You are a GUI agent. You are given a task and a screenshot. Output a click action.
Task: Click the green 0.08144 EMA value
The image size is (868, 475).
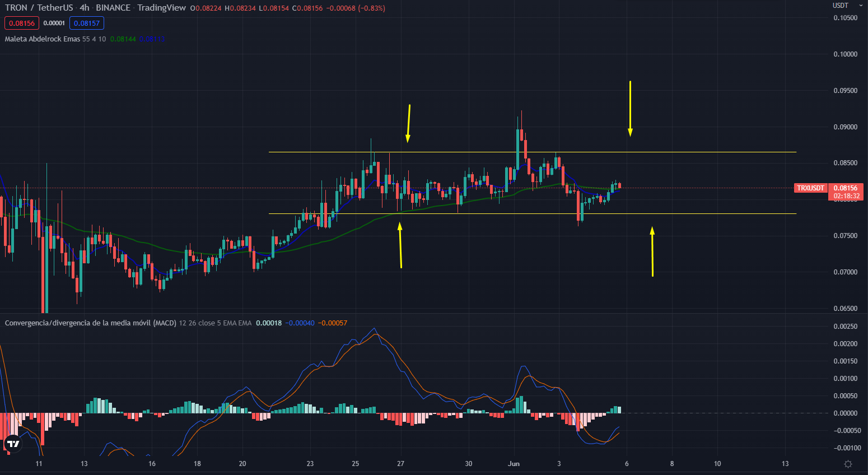pyautogui.click(x=123, y=39)
